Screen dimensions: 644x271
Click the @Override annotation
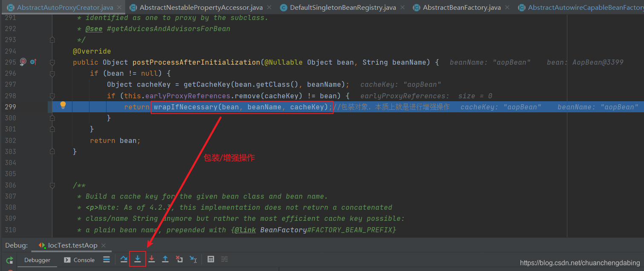pos(92,51)
